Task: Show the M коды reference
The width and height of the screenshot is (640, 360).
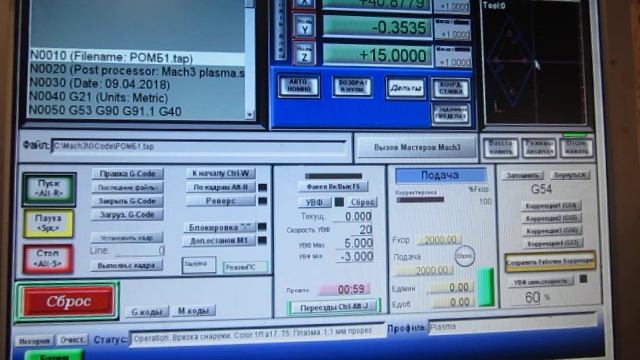Action: (193, 311)
